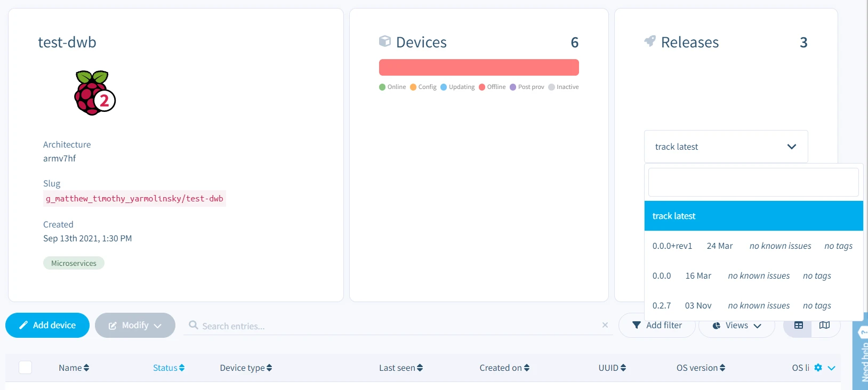Click the Add filter button
This screenshot has width=868, height=390.
[657, 326]
